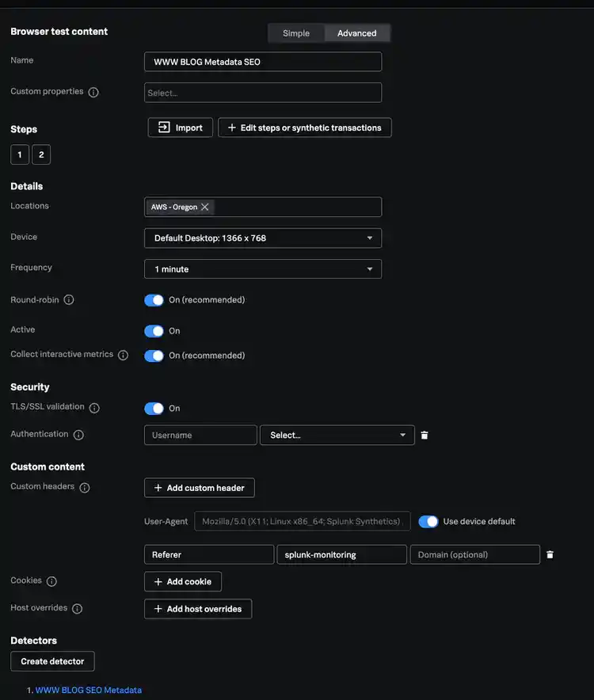Switch to the Simple tab
This screenshot has height=700, width=594.
(x=296, y=33)
